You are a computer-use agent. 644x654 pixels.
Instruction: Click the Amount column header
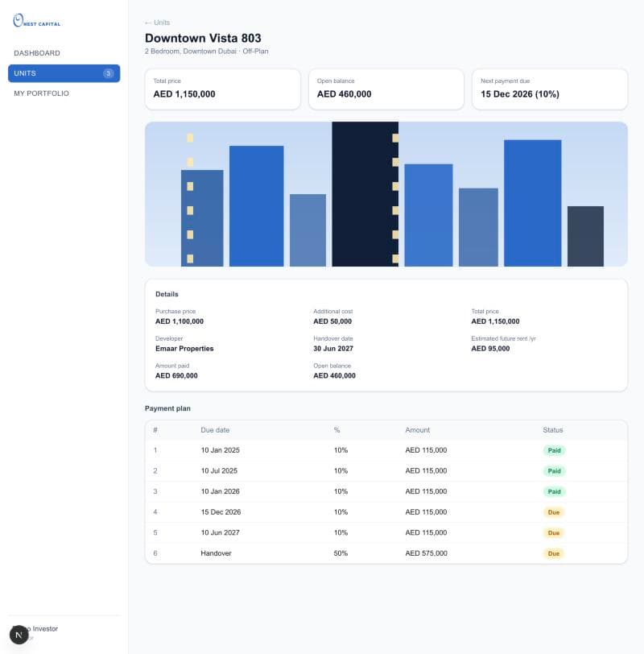(417, 430)
